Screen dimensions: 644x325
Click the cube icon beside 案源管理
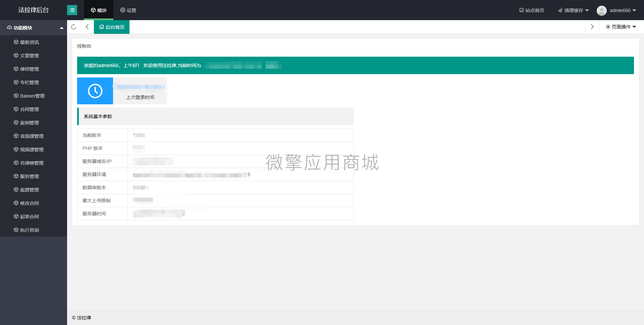click(x=16, y=189)
